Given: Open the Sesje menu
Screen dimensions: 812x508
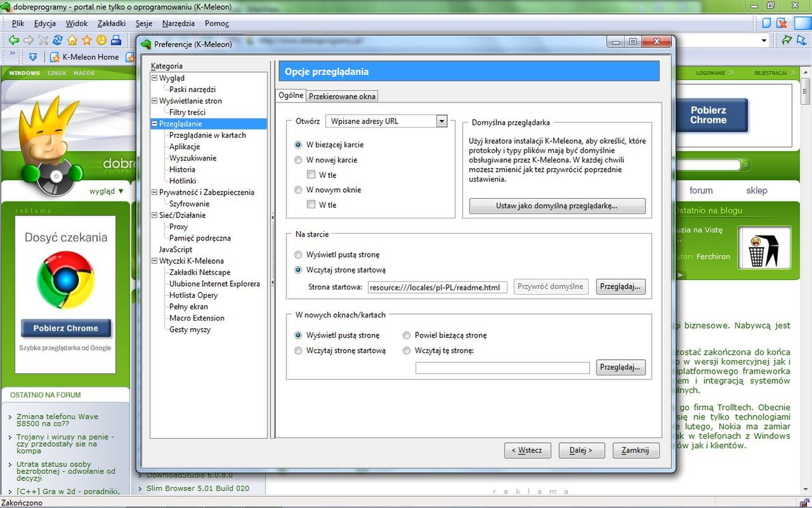Looking at the screenshot, I should pos(144,23).
